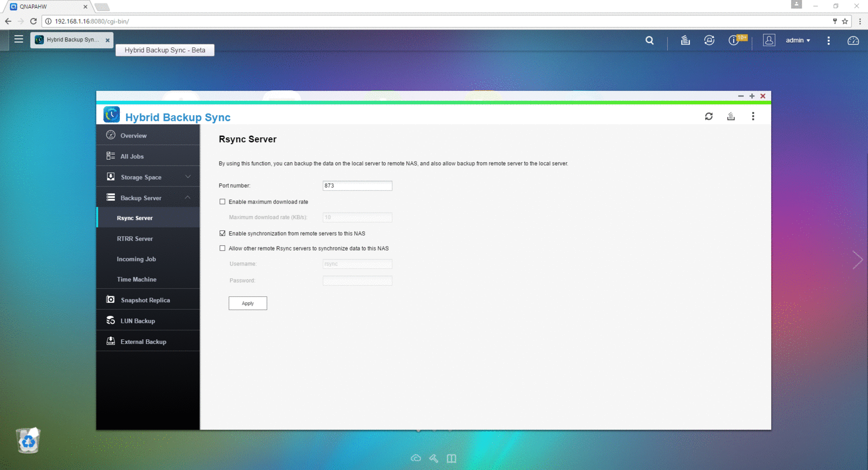Image resolution: width=868 pixels, height=470 pixels.
Task: Bookmark this page with the star icon
Action: pos(845,21)
